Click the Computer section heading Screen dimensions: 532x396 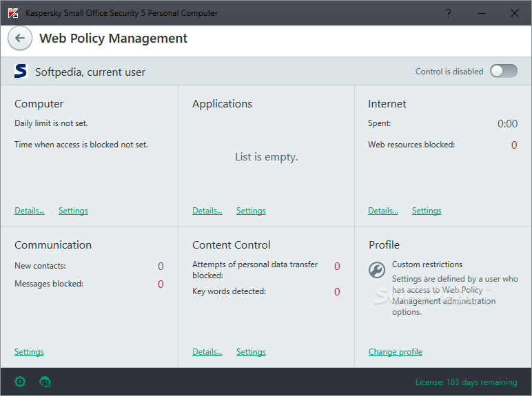[x=39, y=104]
